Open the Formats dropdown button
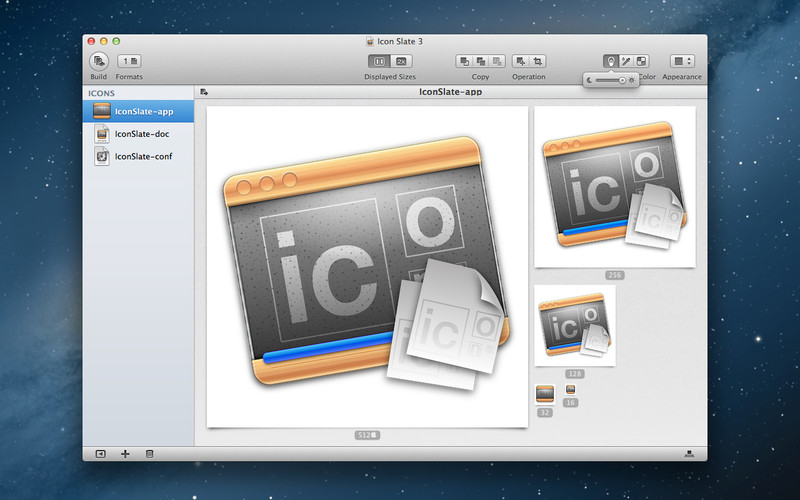 [x=129, y=61]
